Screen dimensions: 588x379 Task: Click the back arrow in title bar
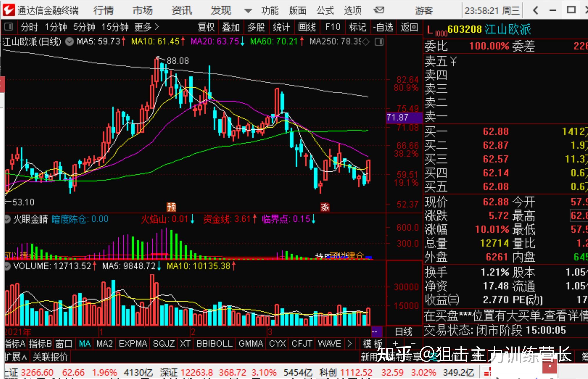535,10
